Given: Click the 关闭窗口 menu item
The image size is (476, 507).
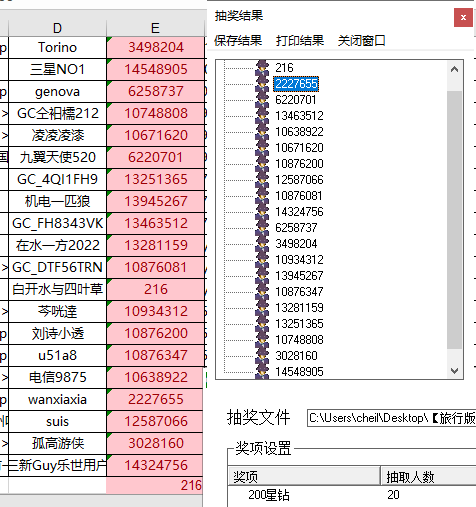Looking at the screenshot, I should tap(362, 41).
